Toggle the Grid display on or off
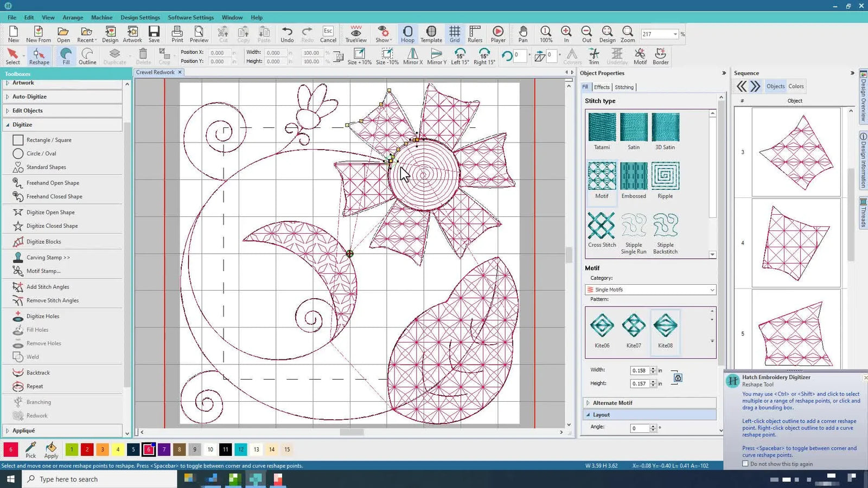The height and width of the screenshot is (488, 868). 455,34
